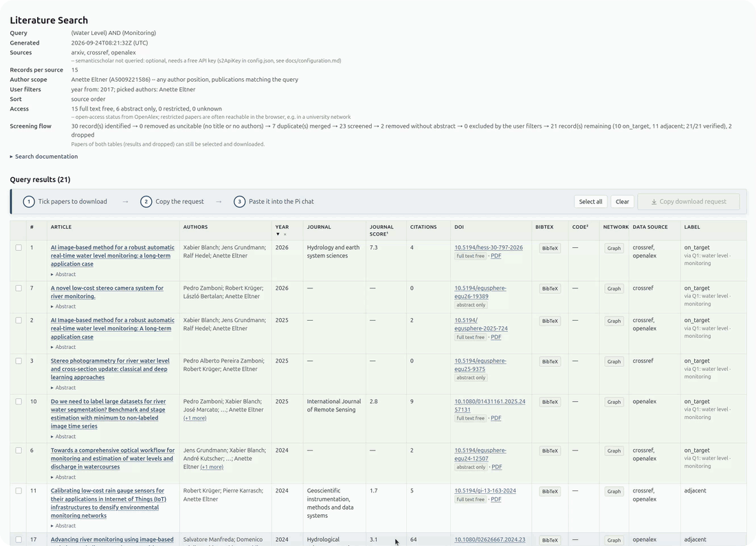Open article 'Advancing river monitoring using image-based'

coord(112,540)
